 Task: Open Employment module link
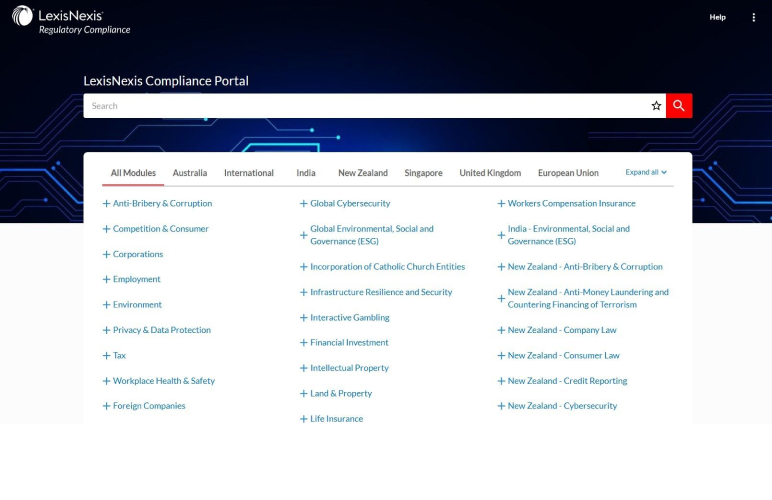(136, 279)
